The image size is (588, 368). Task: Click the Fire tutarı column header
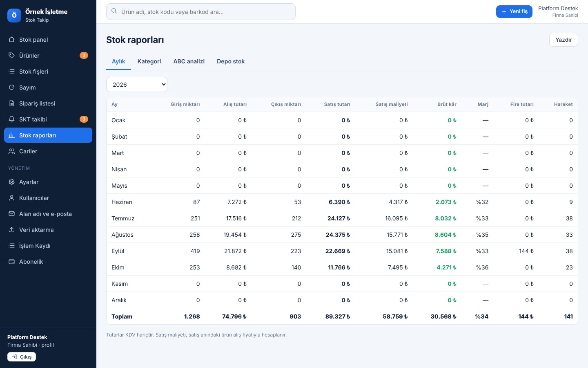(522, 104)
